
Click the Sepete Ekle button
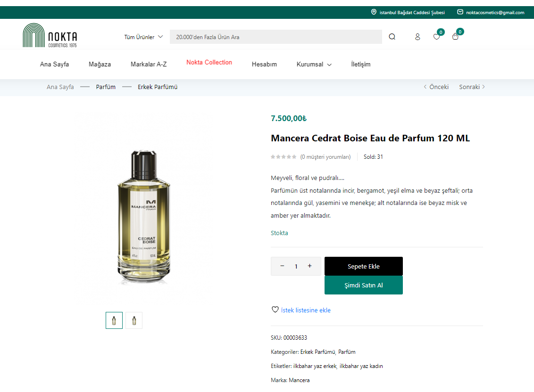[363, 266]
